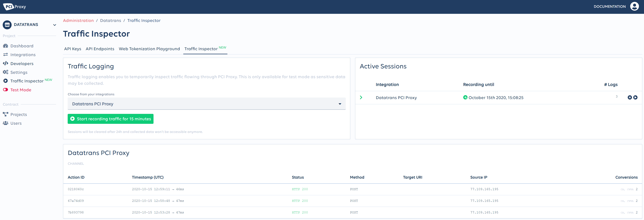This screenshot has height=220, width=644.
Task: Click the session log count 3
Action: 617,97
